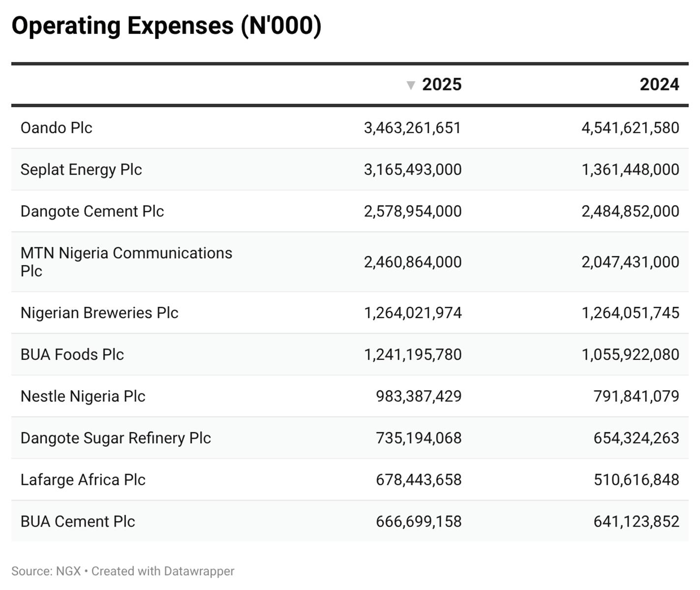Click BUA Cement's 2025 value 666,699,158
The width and height of the screenshot is (700, 590).
(x=418, y=522)
